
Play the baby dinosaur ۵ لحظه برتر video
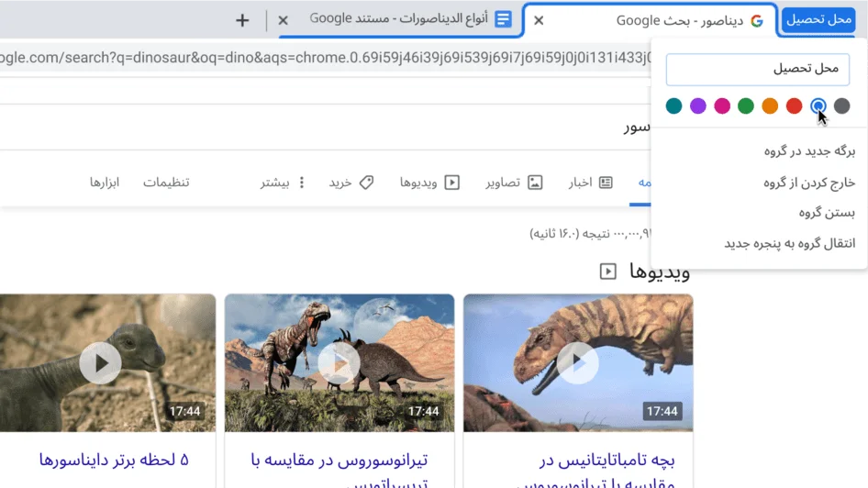[101, 363]
